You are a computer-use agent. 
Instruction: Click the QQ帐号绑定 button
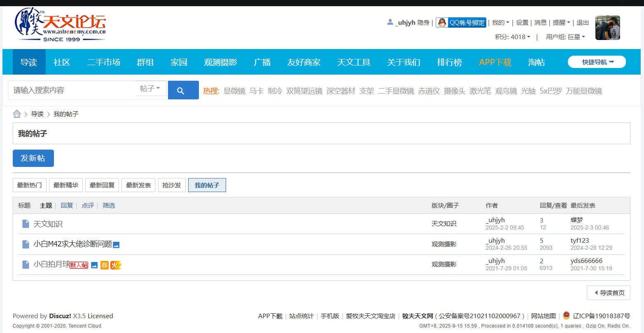pyautogui.click(x=461, y=23)
